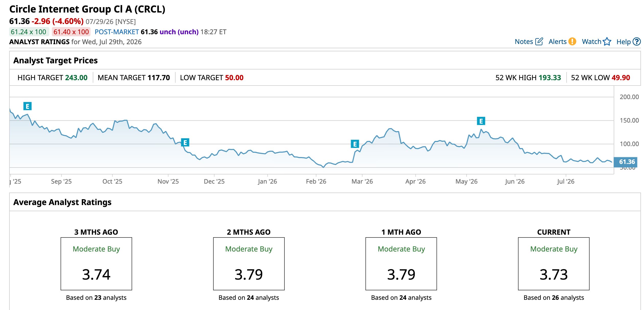Click the 150.00 y-axis label
Screen dimensions: 644x310
[629, 121]
